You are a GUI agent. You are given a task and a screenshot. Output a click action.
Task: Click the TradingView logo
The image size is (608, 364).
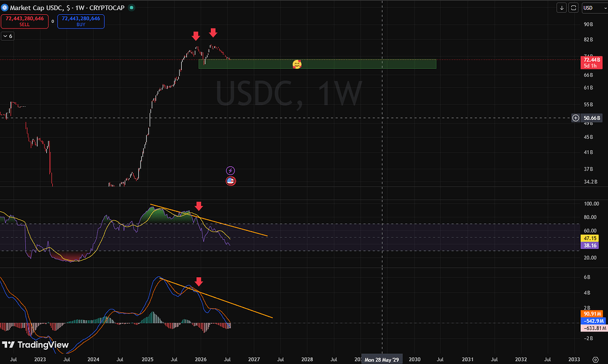click(35, 344)
